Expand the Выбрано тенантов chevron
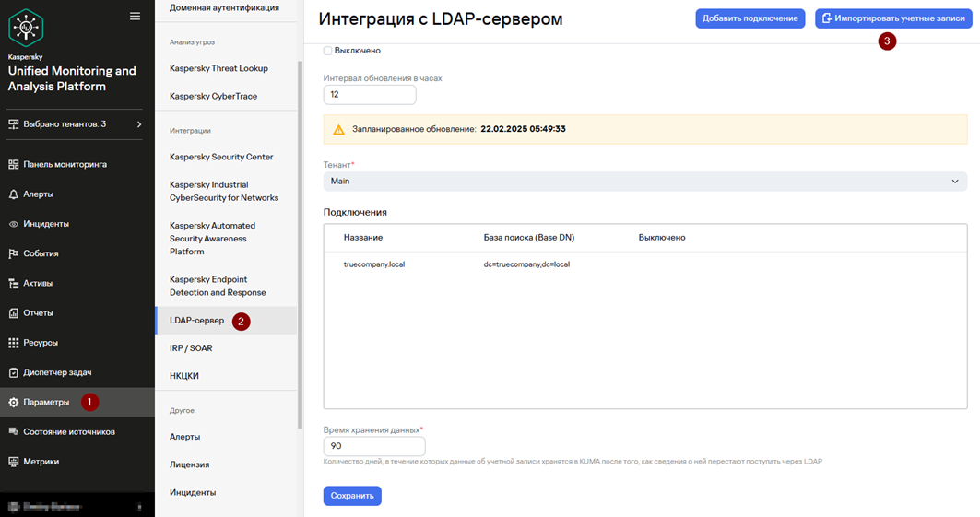Image resolution: width=980 pixels, height=517 pixels. (x=139, y=124)
